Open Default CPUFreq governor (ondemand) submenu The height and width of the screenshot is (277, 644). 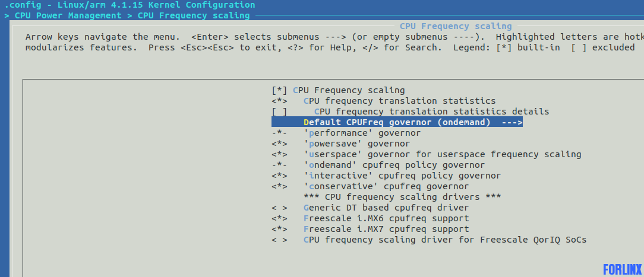(397, 122)
